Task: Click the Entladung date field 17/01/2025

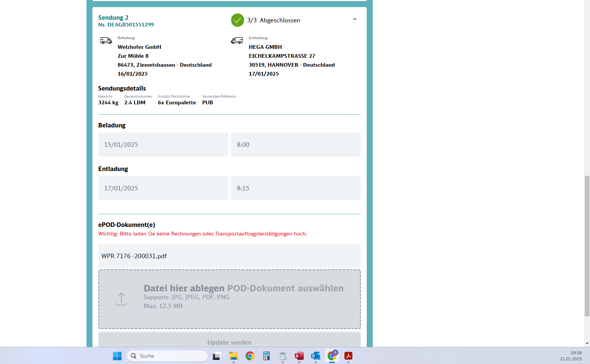Action: point(163,188)
